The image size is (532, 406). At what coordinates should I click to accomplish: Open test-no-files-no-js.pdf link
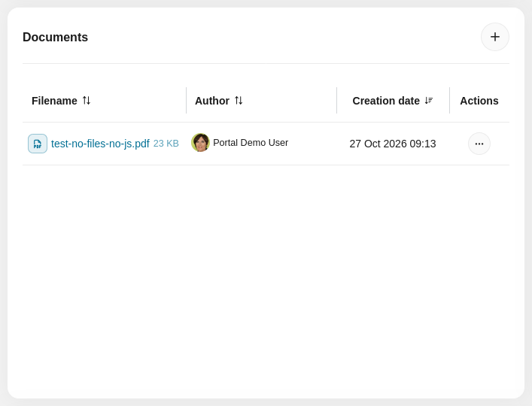pyautogui.click(x=100, y=144)
